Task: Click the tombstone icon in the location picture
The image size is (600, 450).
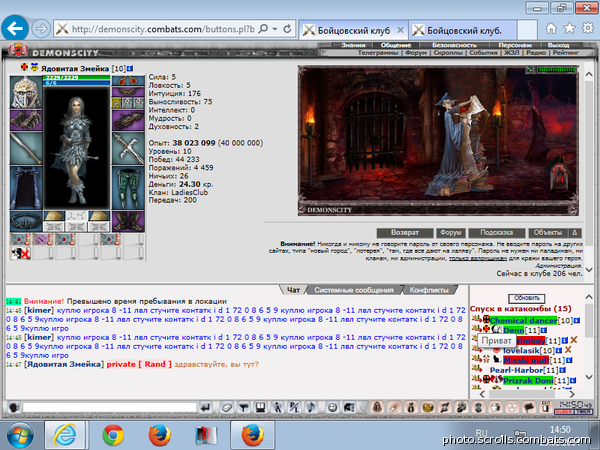Action: click(560, 176)
